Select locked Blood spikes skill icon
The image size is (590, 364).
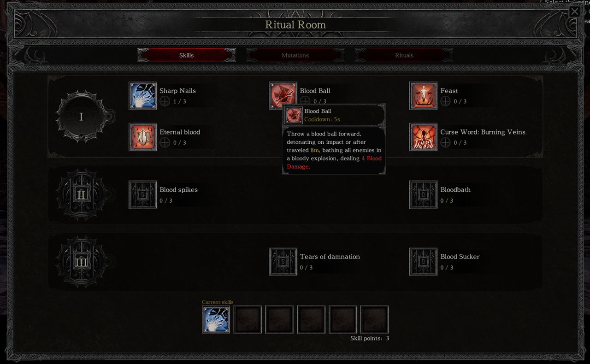pos(143,194)
